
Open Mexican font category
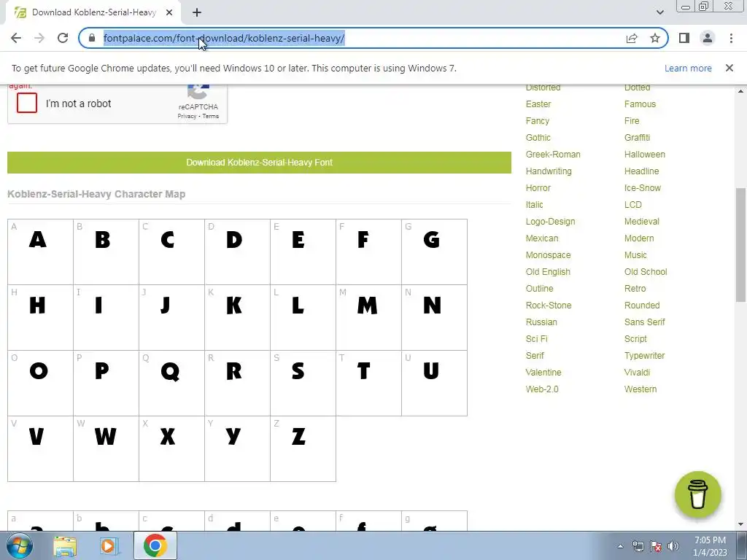tap(542, 238)
